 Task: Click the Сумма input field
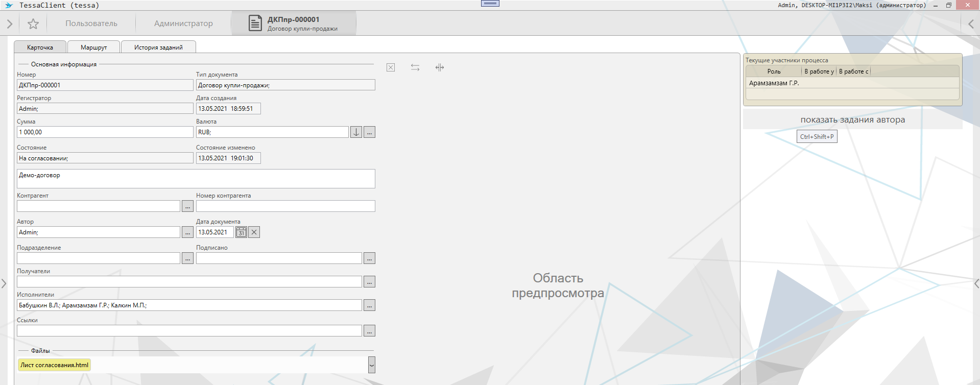tap(105, 132)
